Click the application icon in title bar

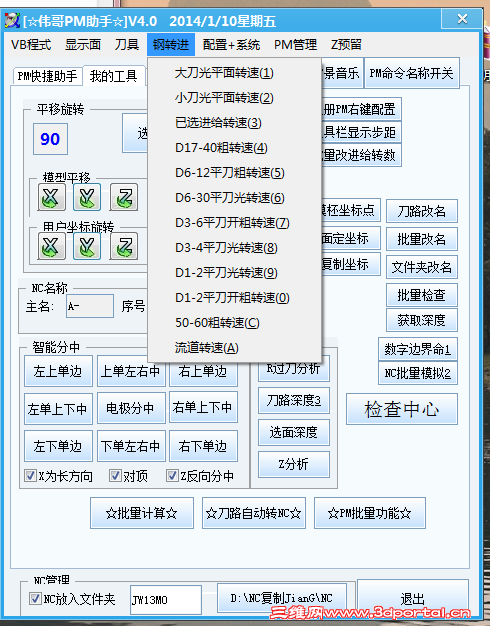(12, 21)
